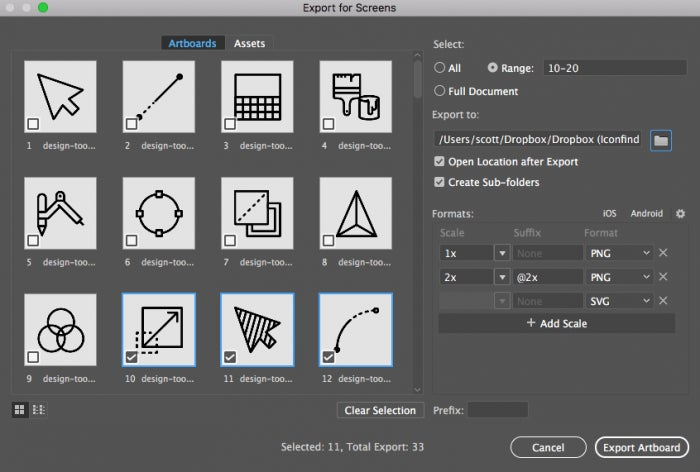Check the checkbox on artboard 1
Viewport: 700px width, 472px height.
33,124
